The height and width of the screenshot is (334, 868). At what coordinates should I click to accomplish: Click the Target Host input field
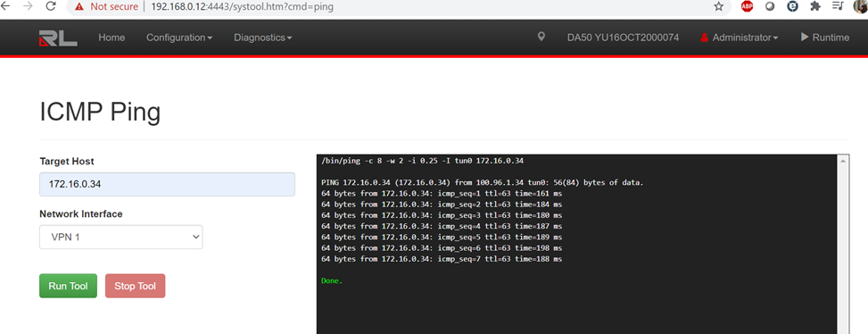pos(167,184)
